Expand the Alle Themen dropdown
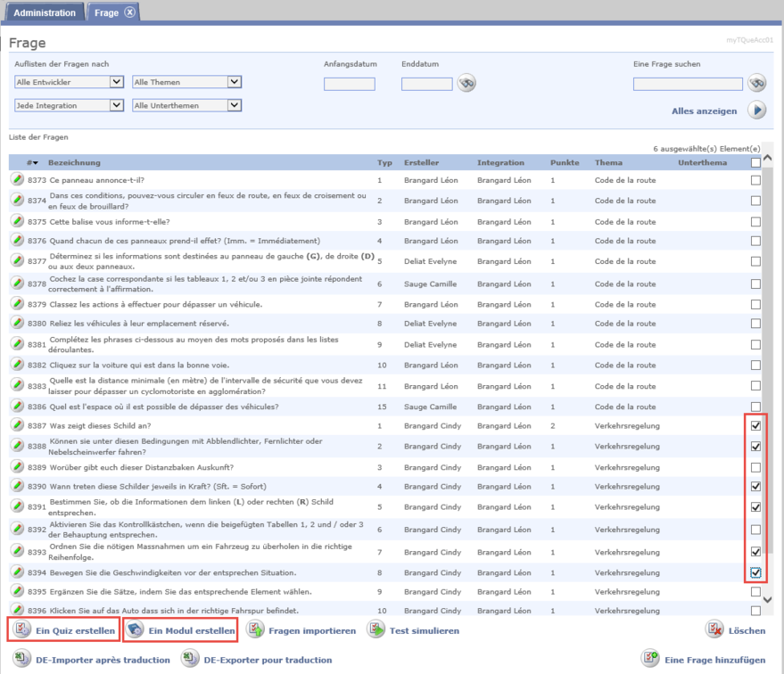The image size is (784, 674). (x=186, y=82)
